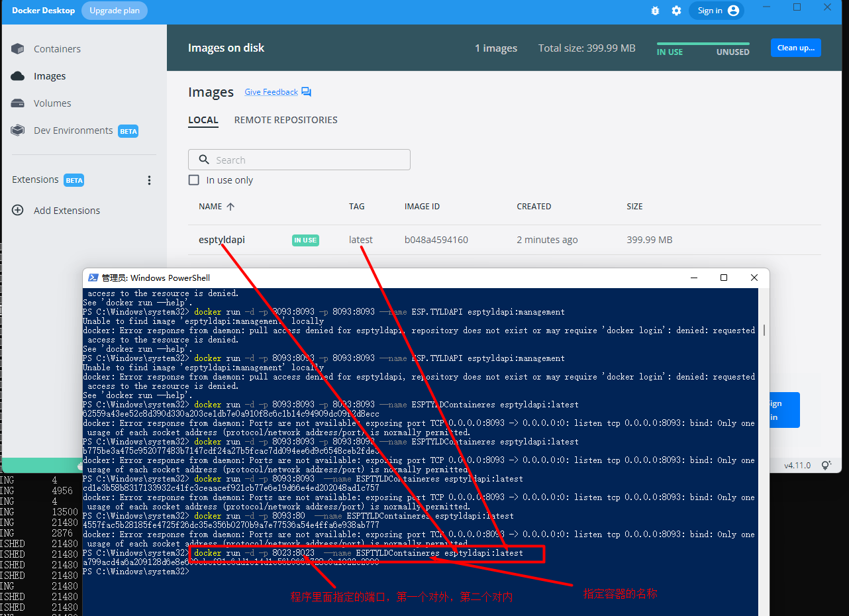849x616 pixels.
Task: Click the 'Images on disk' header title
Action: (x=226, y=48)
